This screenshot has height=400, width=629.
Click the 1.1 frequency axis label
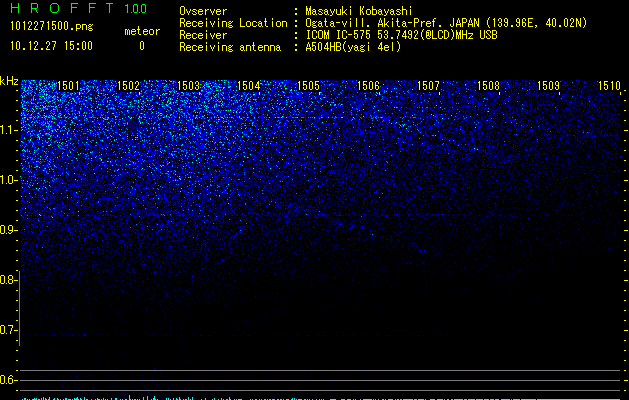click(8, 130)
